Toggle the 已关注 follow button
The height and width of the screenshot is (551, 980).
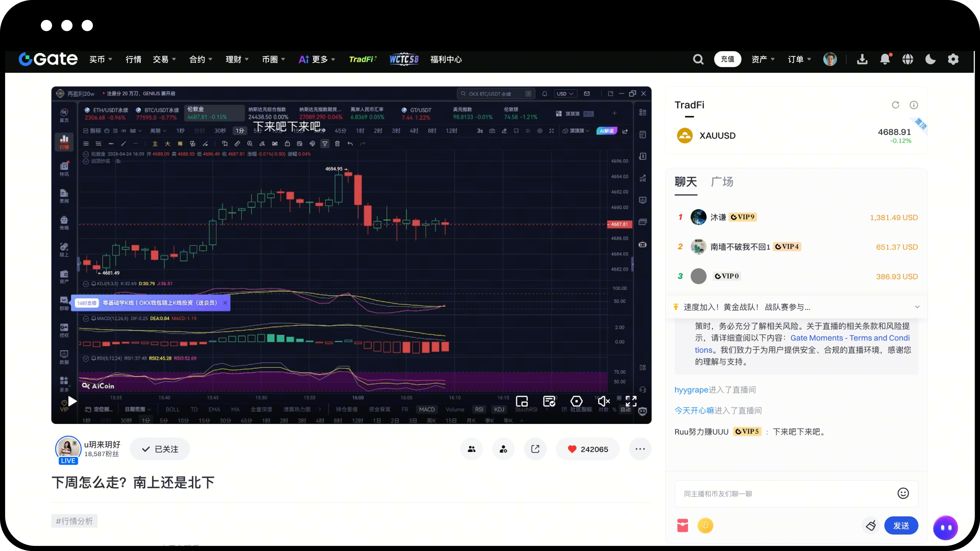pos(160,449)
